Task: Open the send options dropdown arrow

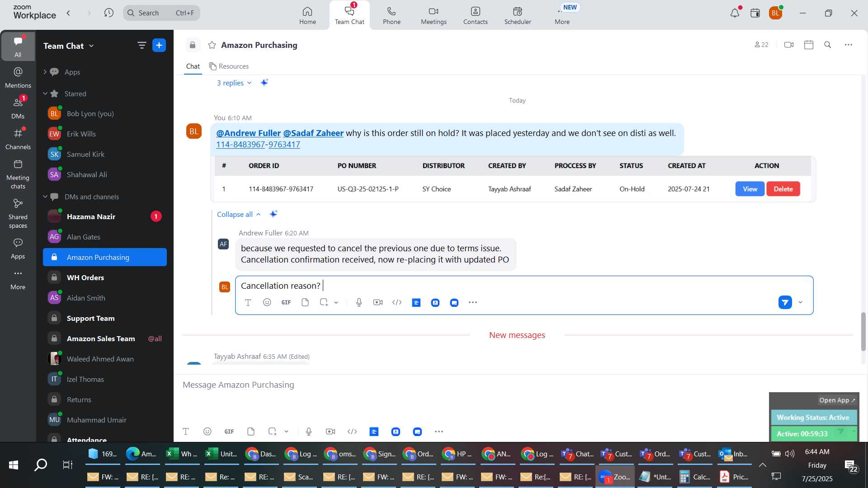Action: point(801,302)
